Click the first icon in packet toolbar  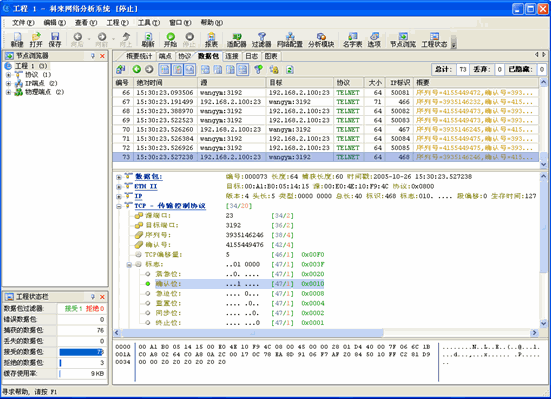121,69
